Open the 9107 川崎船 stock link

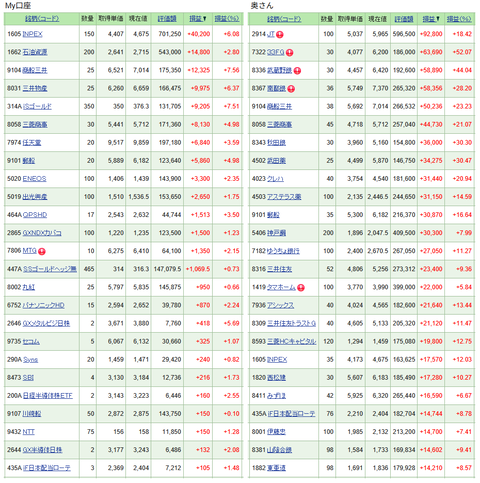(32, 414)
